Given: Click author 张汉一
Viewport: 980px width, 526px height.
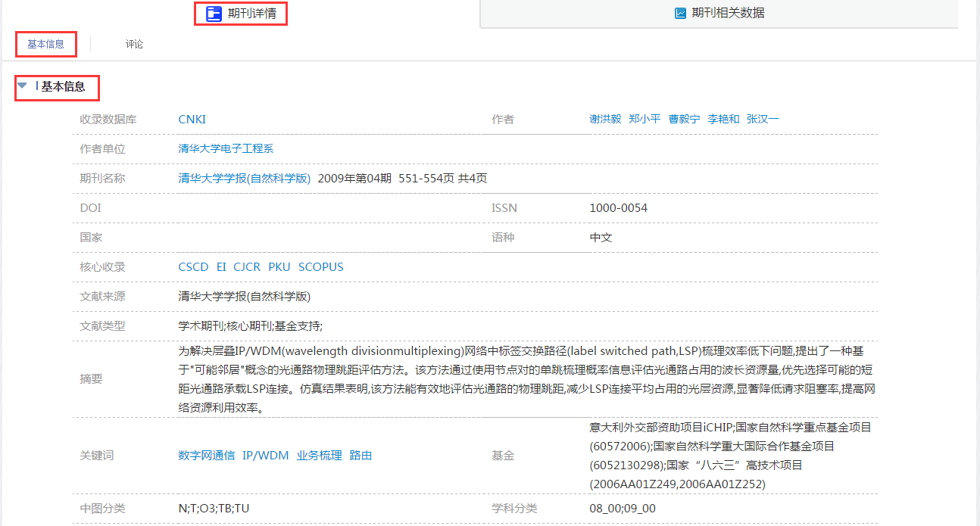Looking at the screenshot, I should [763, 120].
